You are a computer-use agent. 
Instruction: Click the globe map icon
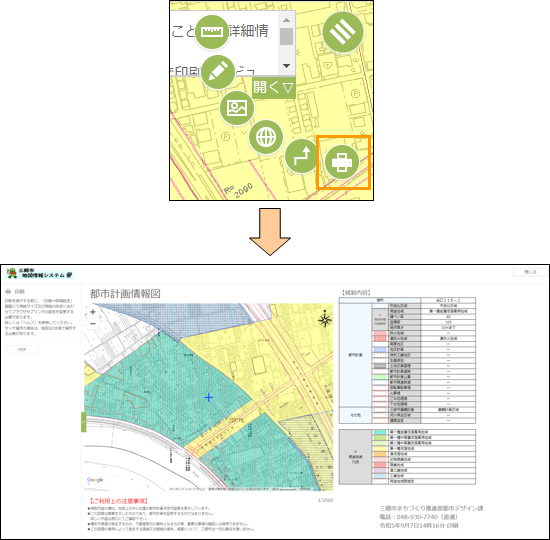(x=266, y=137)
